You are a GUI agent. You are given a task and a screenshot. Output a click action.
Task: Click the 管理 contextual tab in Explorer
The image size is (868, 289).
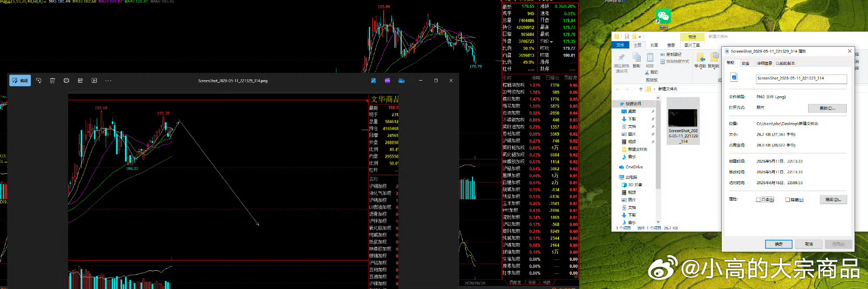click(x=692, y=37)
